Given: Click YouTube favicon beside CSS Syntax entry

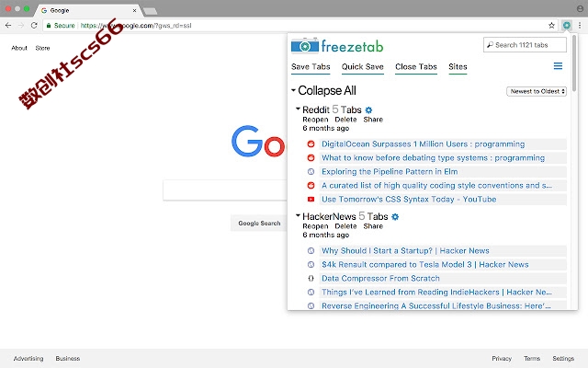Looking at the screenshot, I should (311, 199).
